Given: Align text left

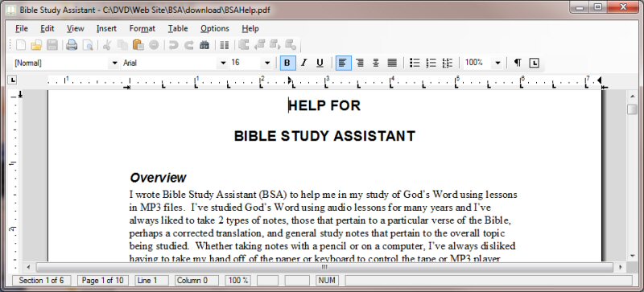Looking at the screenshot, I should coord(344,63).
